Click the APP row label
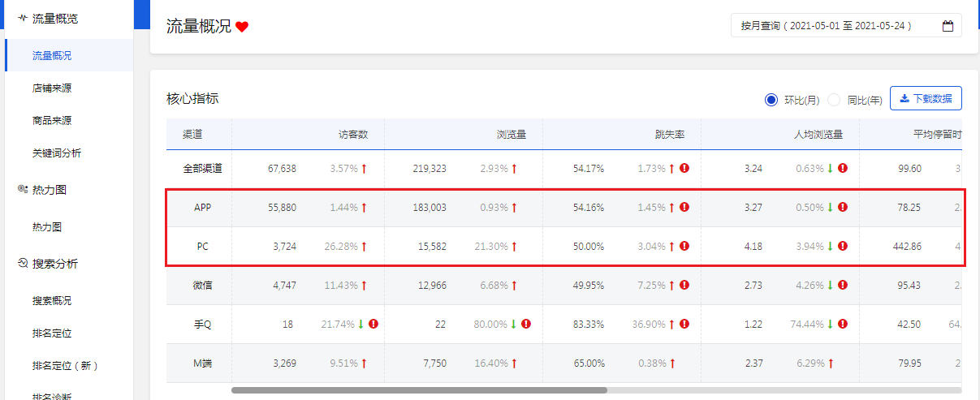The height and width of the screenshot is (400, 980). (202, 208)
